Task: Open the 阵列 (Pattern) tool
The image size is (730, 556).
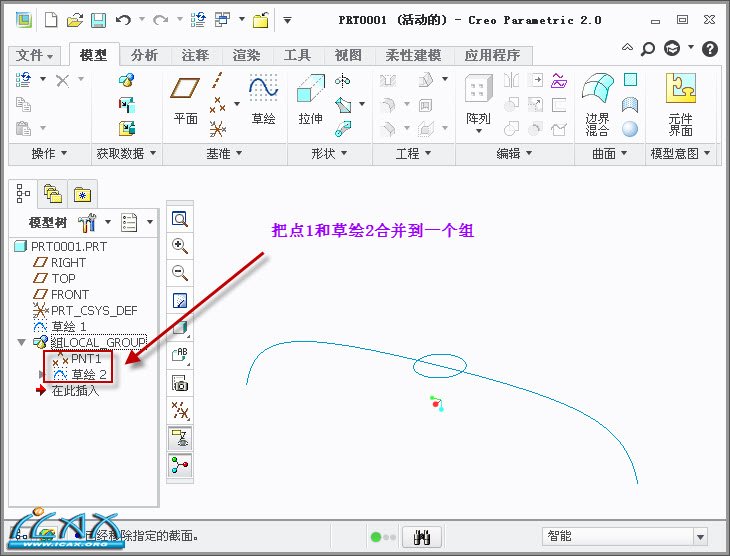Action: coord(478,100)
